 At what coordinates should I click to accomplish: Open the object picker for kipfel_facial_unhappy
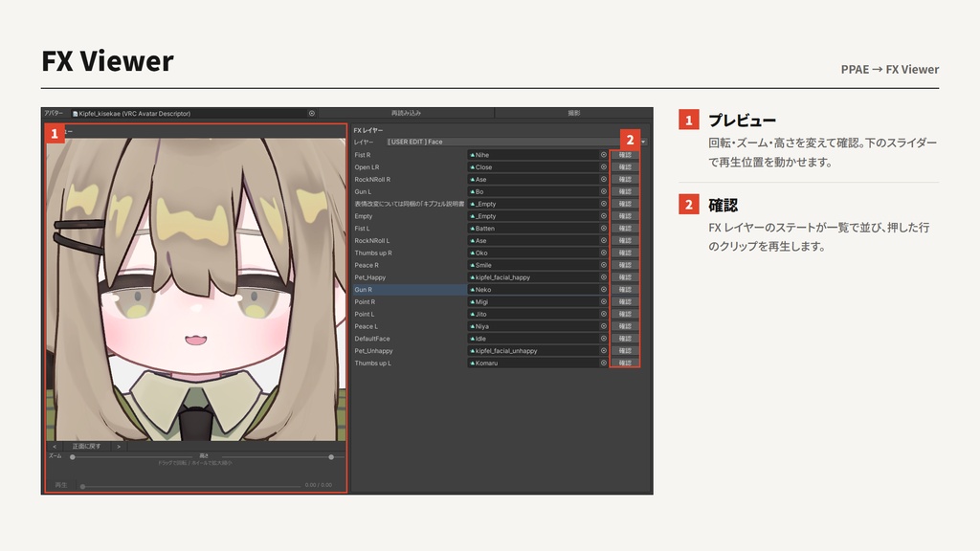(604, 351)
